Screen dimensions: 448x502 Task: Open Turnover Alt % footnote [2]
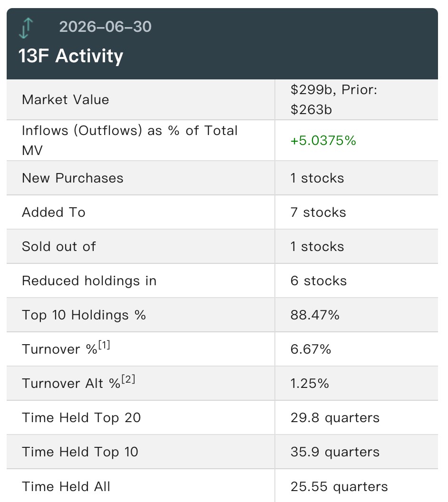pos(128,379)
